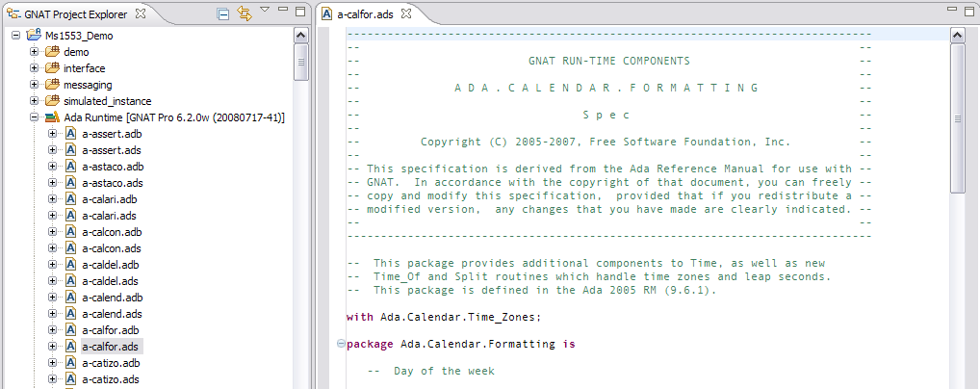Click the a-calcon.ads Ada file icon

point(70,247)
